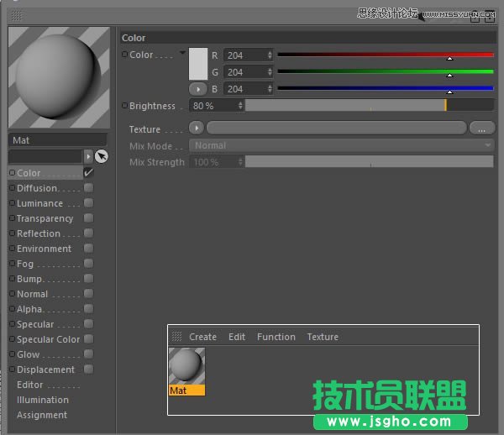504x435 pixels.
Task: Click the material name field Mat
Action: (x=58, y=140)
